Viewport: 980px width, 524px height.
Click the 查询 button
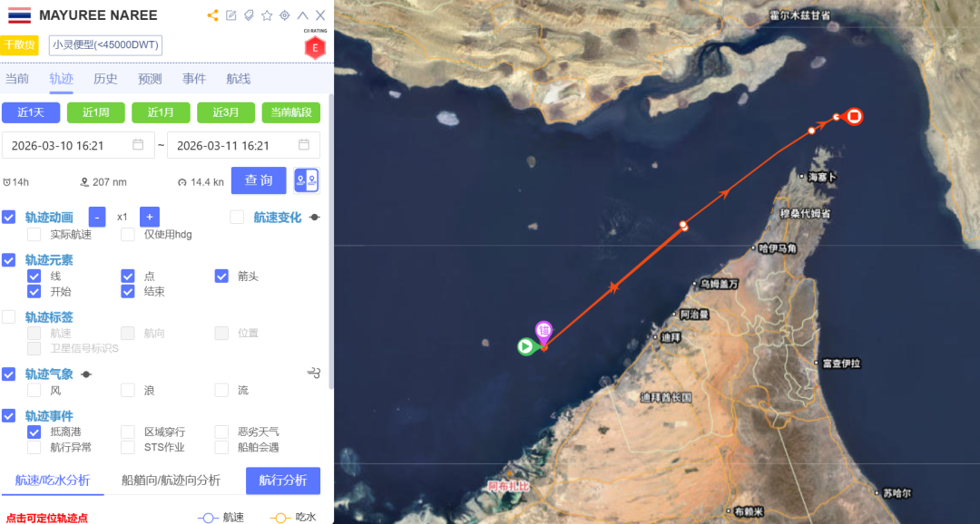259,180
